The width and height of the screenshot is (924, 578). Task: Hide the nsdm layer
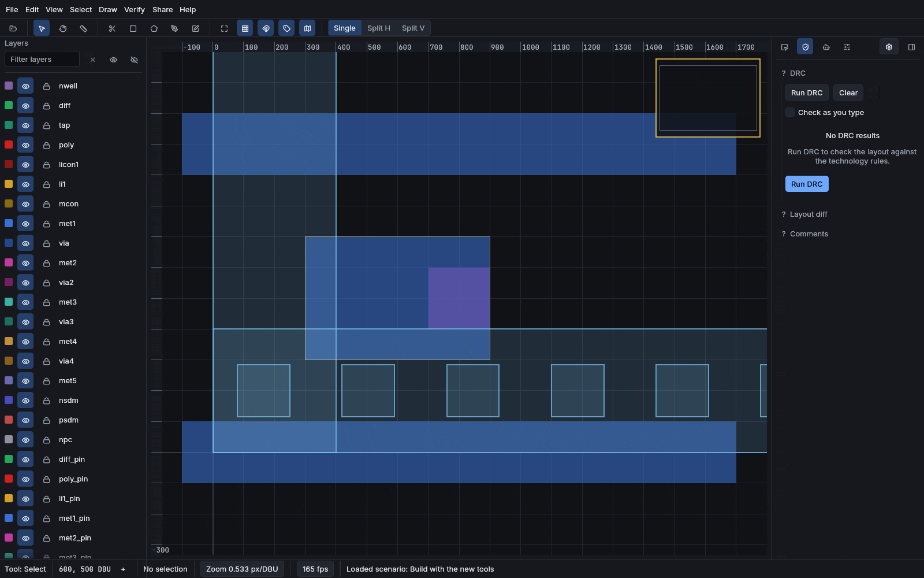tap(25, 401)
